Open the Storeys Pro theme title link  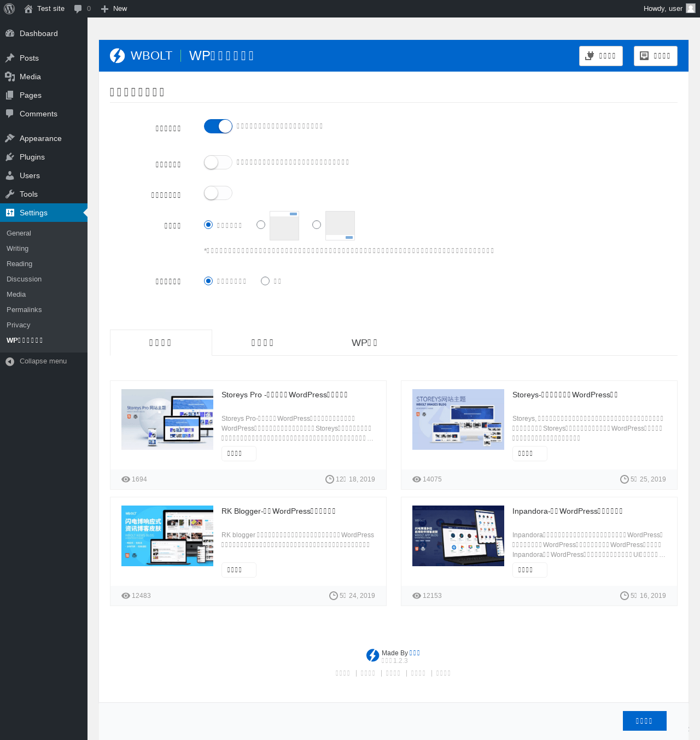click(x=284, y=395)
